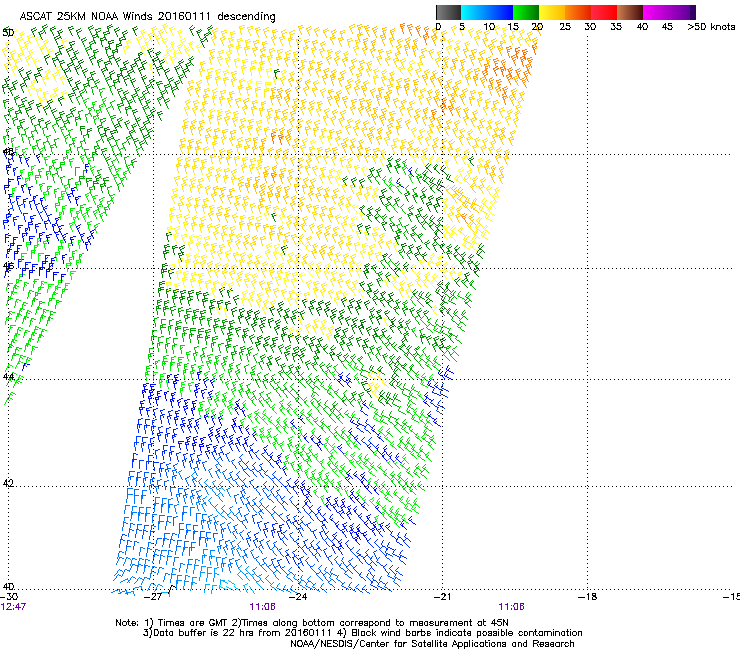Click the 'Data buffer is 22 hrs' note

pos(362,633)
